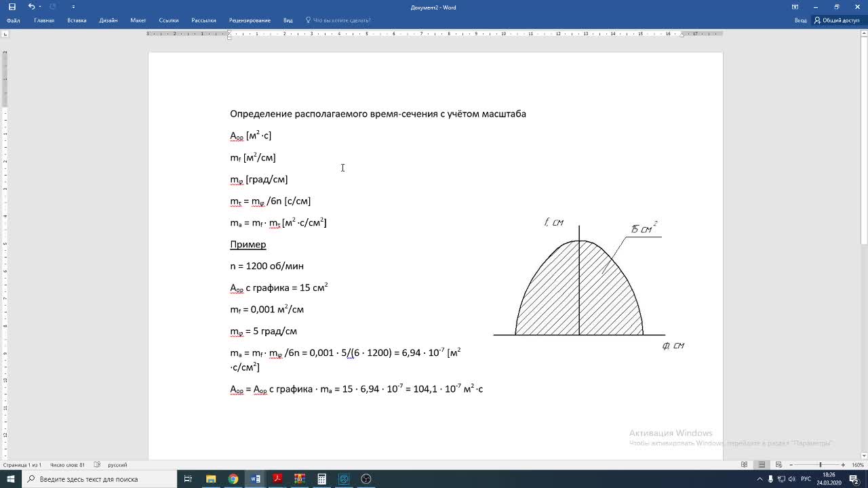Image resolution: width=868 pixels, height=488 pixels.
Task: Switch to the Вставка tab
Action: (77, 20)
